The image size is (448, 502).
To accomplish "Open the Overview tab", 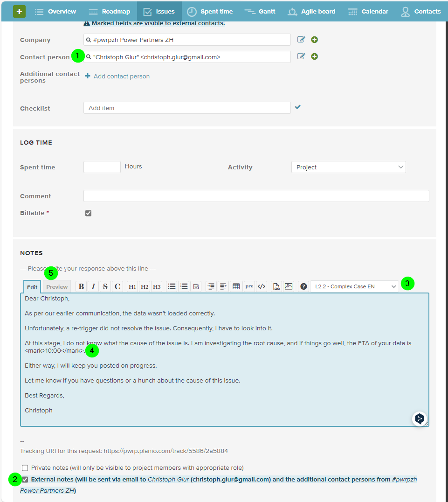I will pyautogui.click(x=55, y=12).
